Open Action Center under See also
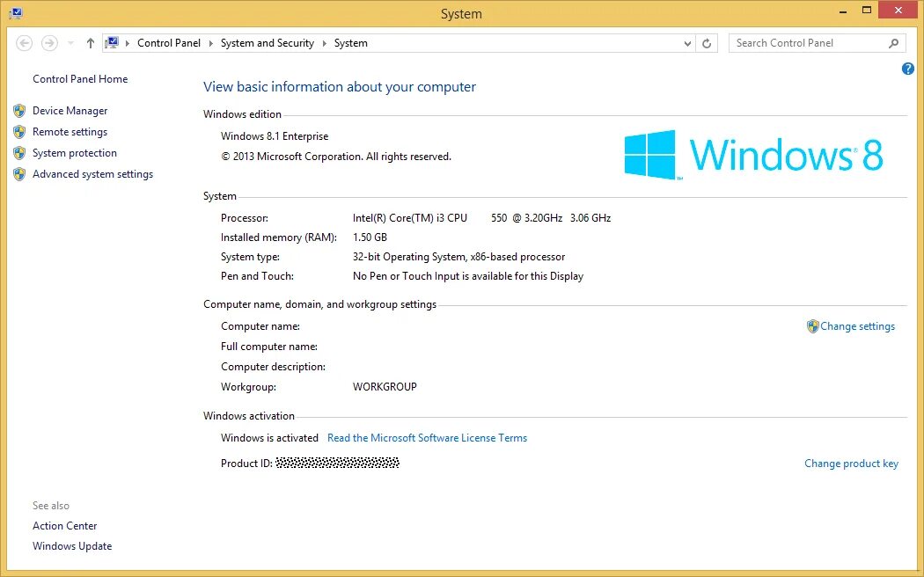 [x=65, y=526]
